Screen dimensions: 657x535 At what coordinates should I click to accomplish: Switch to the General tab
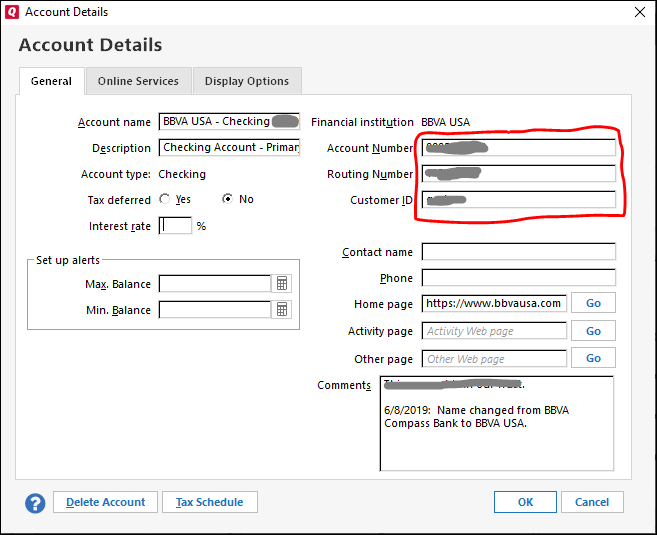(x=52, y=81)
